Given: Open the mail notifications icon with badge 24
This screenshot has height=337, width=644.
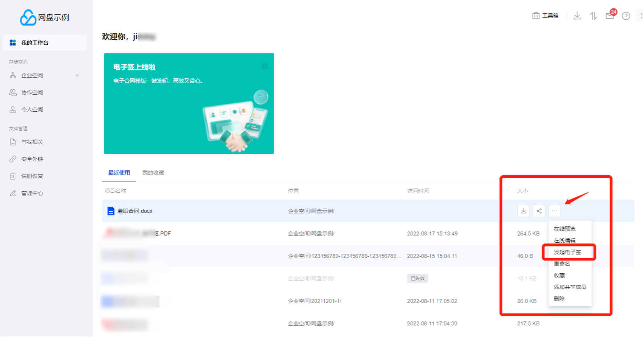Looking at the screenshot, I should [610, 16].
